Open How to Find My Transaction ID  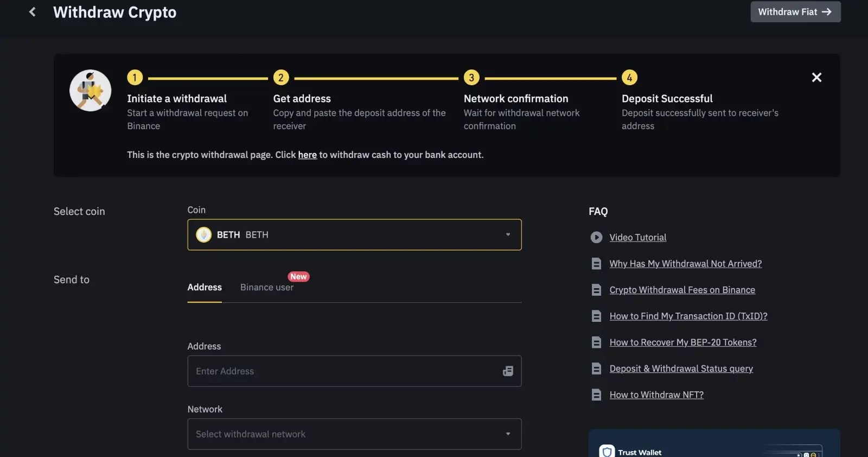[688, 316]
